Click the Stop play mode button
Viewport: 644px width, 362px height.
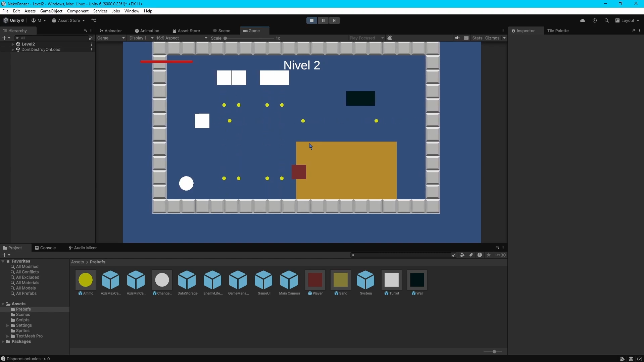311,20
